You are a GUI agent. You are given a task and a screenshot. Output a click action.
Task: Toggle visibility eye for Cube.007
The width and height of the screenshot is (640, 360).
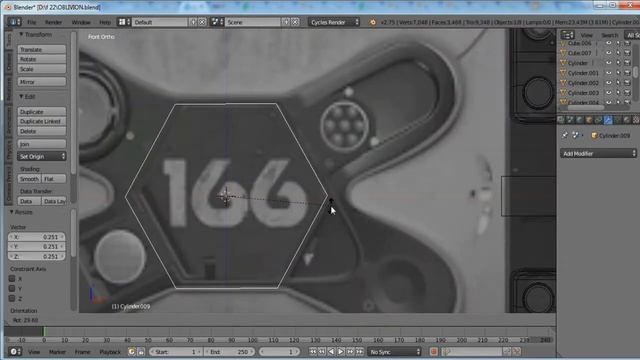(609, 53)
